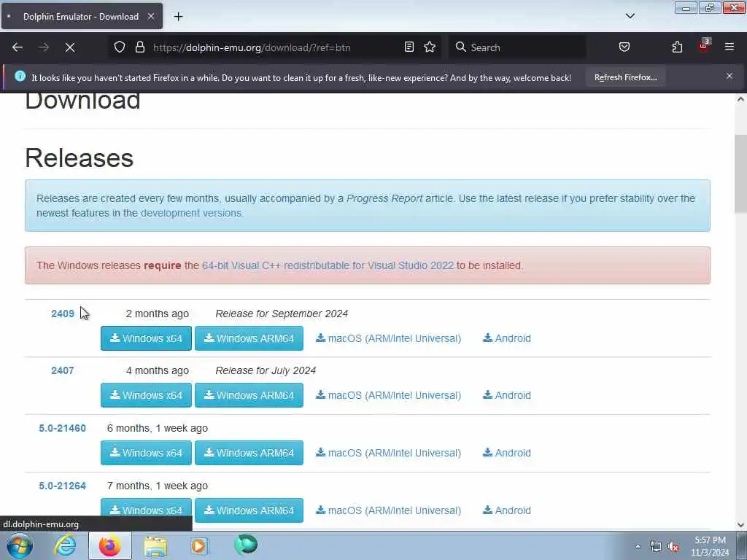Stop loading the page
This screenshot has height=560, width=747.
coord(70,47)
